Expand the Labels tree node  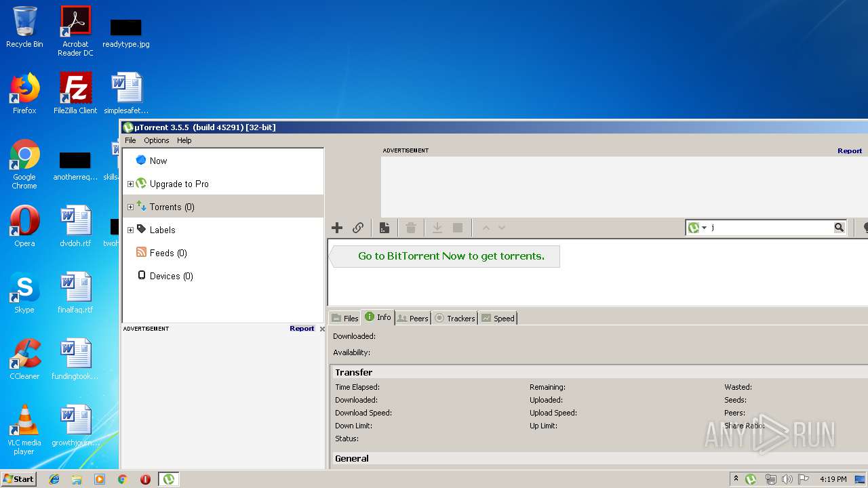tap(130, 230)
